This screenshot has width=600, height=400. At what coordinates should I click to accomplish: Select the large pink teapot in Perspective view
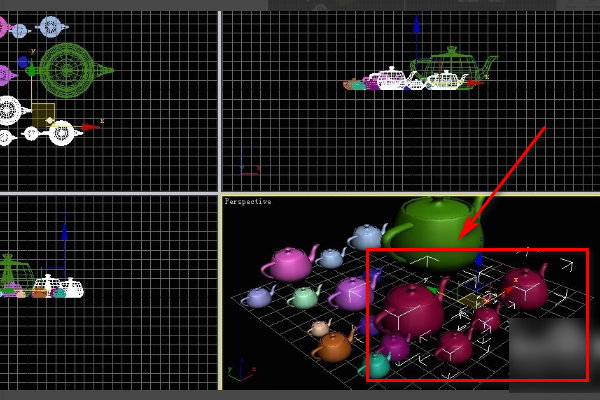(x=290, y=264)
